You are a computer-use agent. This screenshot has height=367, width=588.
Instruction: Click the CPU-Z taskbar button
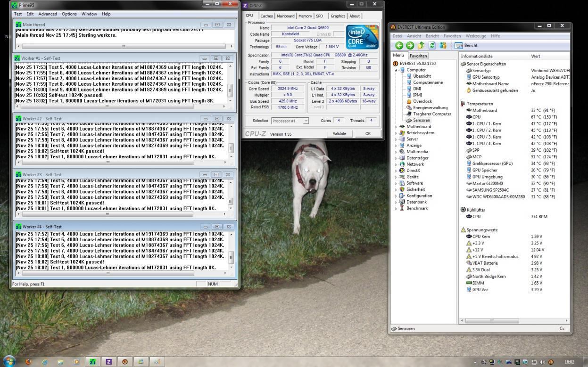click(x=109, y=362)
